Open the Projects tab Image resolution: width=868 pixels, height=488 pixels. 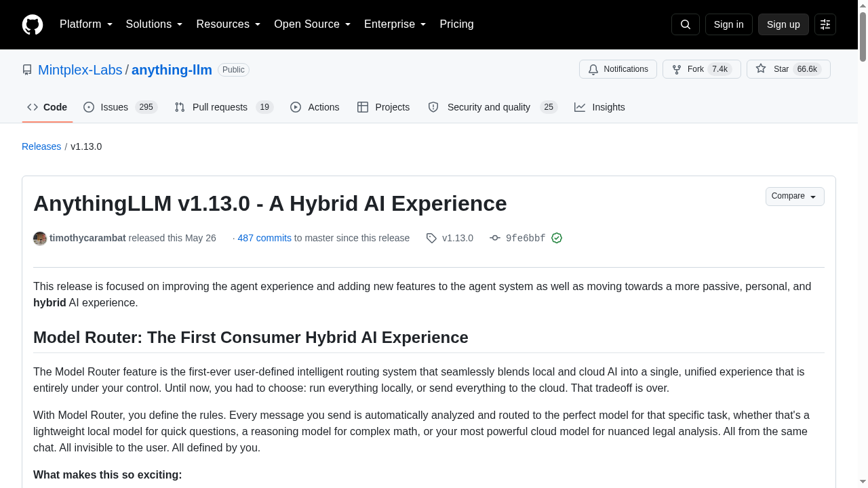pos(384,107)
